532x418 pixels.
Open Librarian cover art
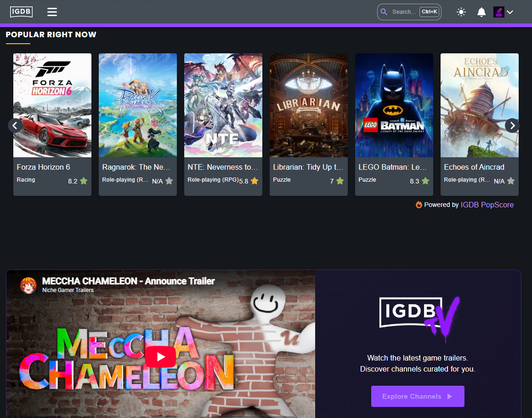(309, 105)
